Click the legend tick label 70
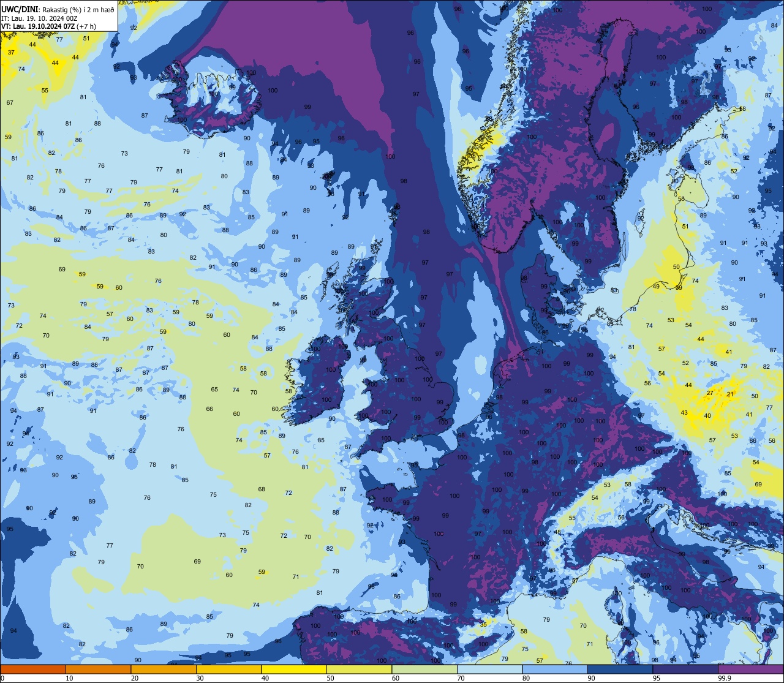 [461, 678]
